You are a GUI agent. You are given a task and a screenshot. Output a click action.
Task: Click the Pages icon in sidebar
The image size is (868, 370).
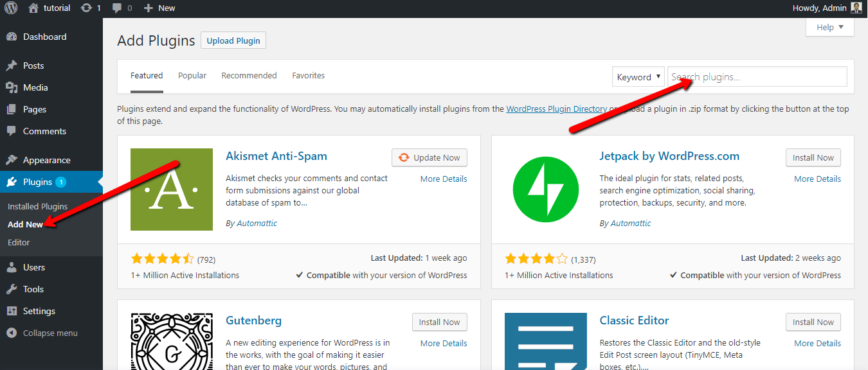(12, 109)
